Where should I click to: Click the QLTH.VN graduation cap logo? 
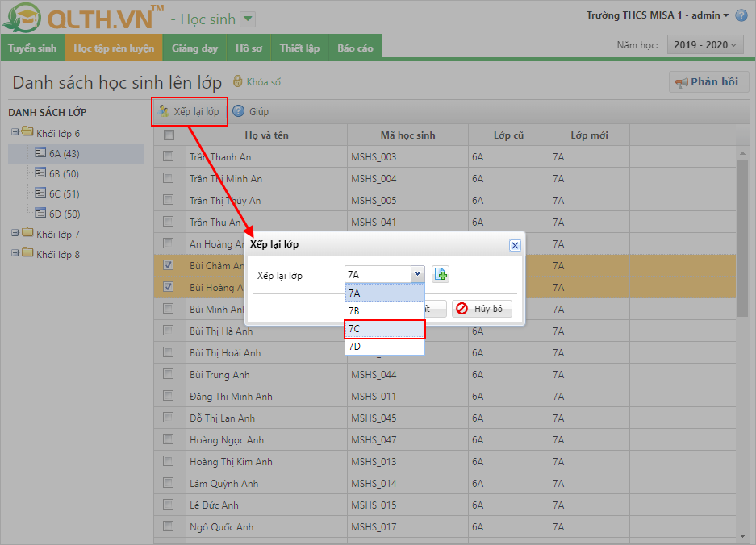21,19
